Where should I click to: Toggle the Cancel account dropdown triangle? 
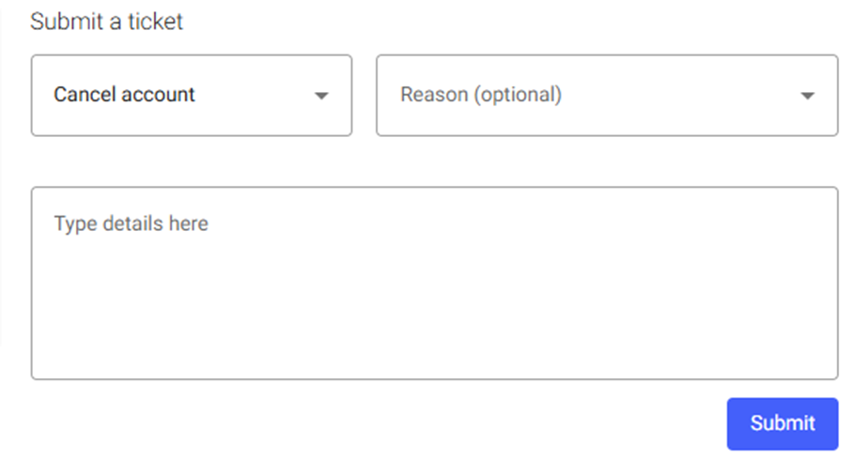coord(321,96)
